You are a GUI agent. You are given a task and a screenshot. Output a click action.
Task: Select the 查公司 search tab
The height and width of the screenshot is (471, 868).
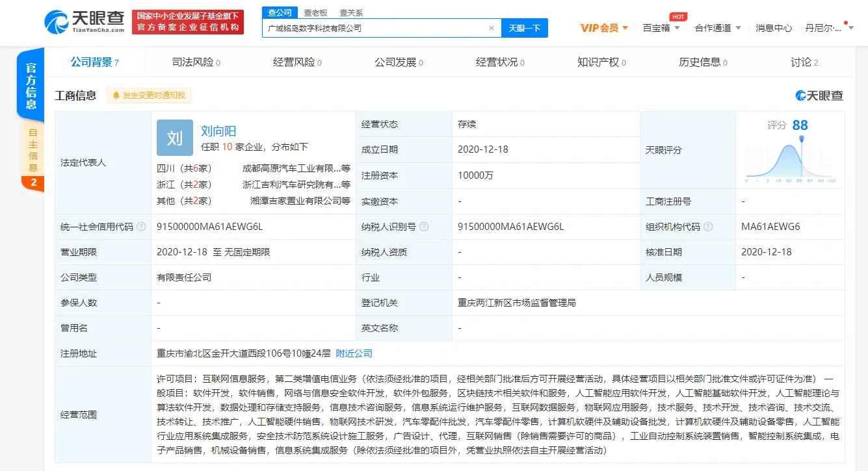pos(280,13)
